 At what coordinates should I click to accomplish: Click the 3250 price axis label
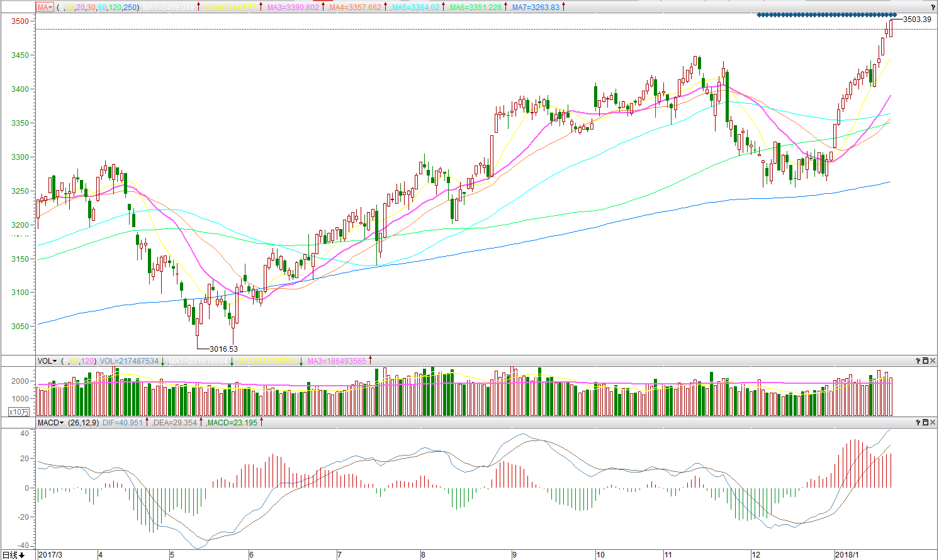coord(20,191)
